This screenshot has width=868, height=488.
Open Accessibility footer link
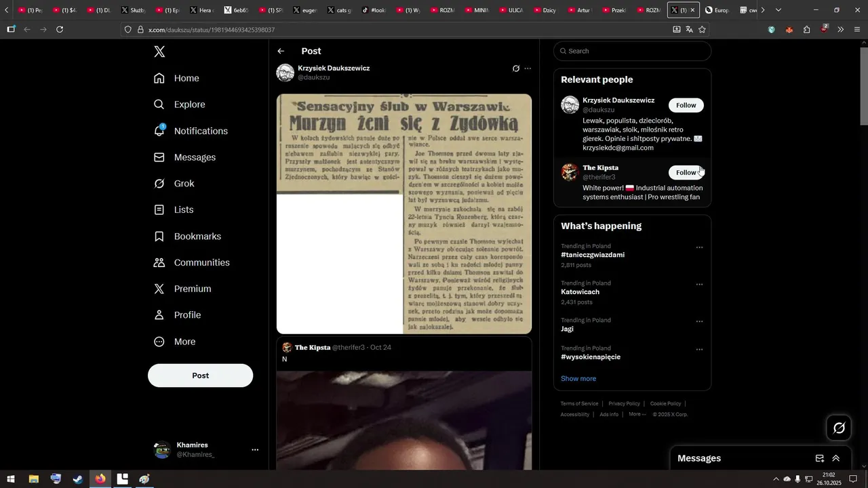pyautogui.click(x=575, y=415)
